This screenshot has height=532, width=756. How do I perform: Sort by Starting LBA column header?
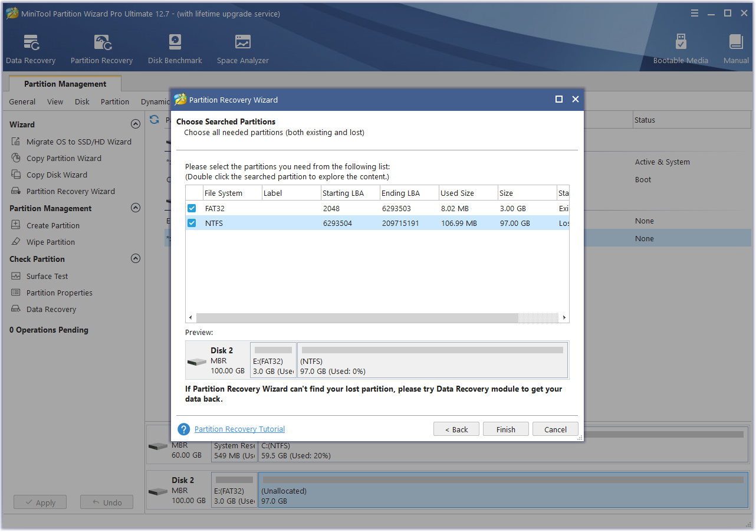point(349,193)
